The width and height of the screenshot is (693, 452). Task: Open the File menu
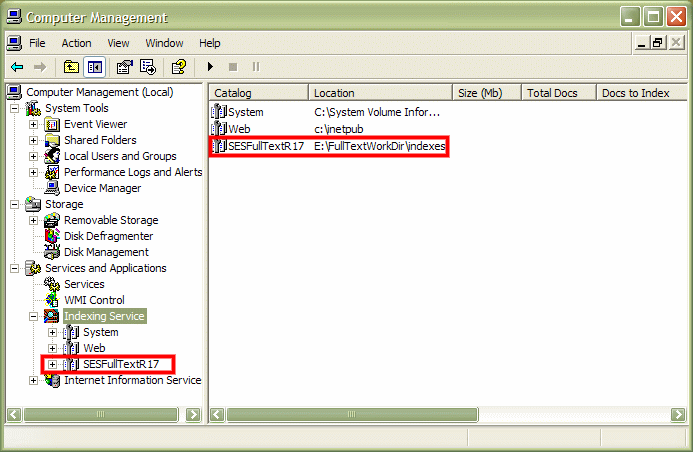[37, 43]
